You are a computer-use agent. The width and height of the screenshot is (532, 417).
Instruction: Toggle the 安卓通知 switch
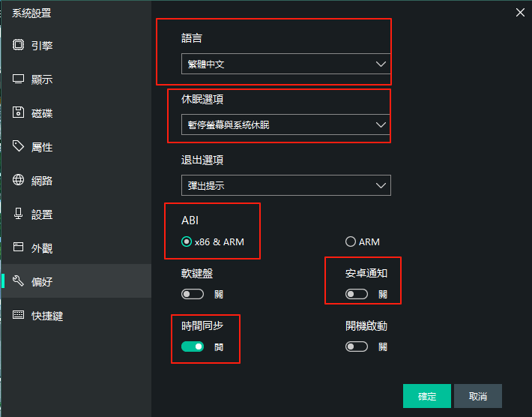(x=357, y=294)
